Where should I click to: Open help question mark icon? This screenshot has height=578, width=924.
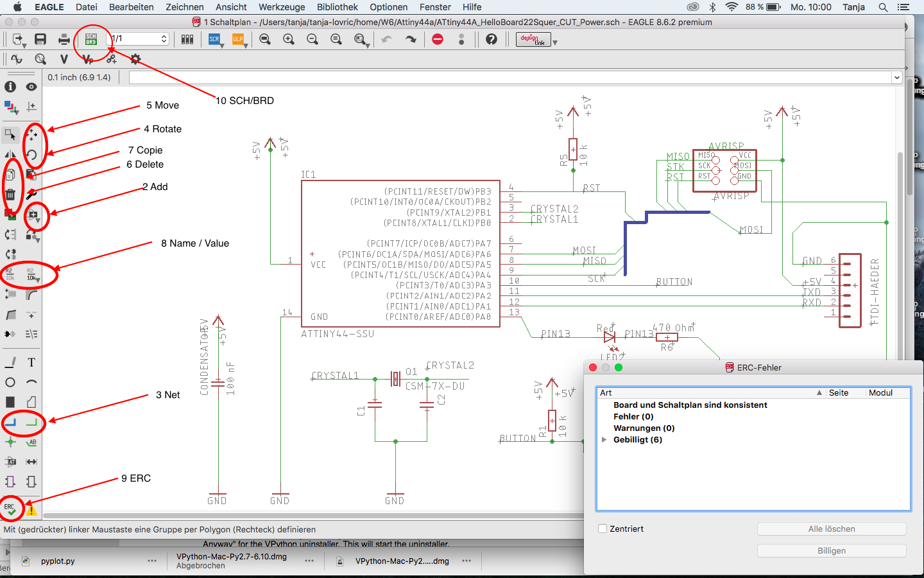click(x=492, y=39)
